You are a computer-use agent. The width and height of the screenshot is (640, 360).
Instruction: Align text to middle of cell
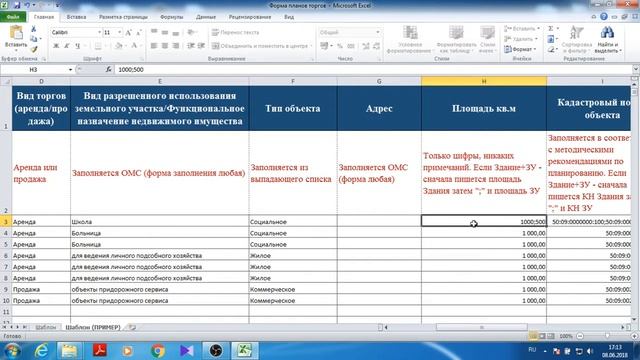click(x=164, y=32)
